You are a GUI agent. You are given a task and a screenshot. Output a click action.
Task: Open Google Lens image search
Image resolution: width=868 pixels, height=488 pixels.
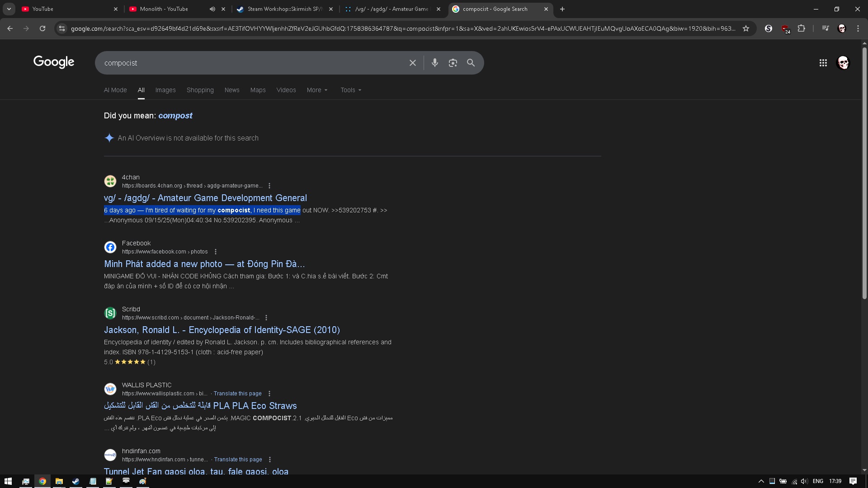coord(453,63)
